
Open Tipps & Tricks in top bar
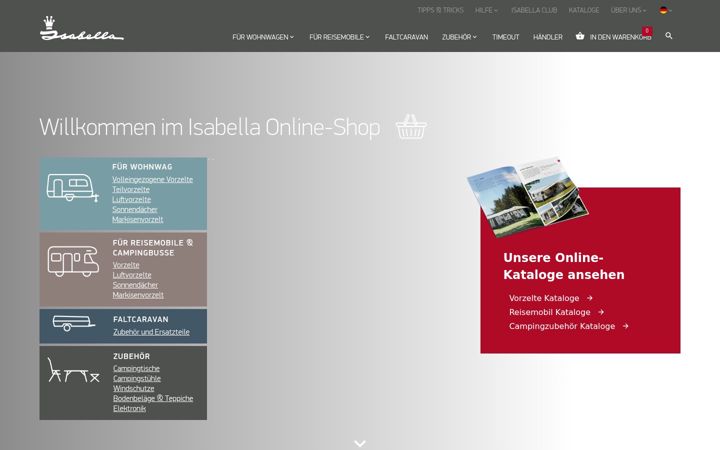(x=440, y=10)
